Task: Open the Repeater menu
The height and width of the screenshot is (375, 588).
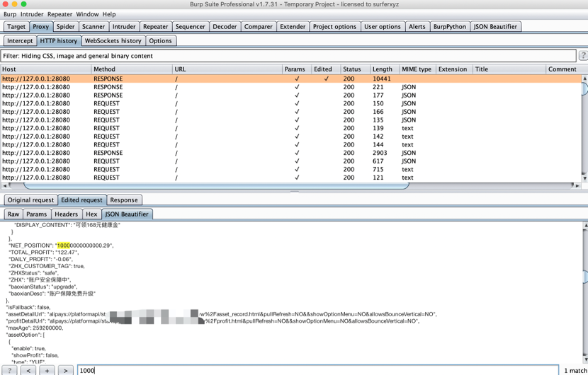Action: [60, 14]
